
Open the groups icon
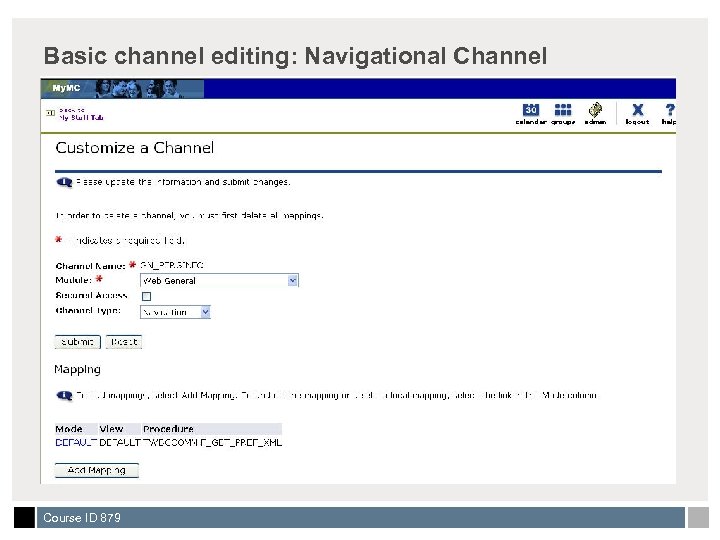click(563, 113)
